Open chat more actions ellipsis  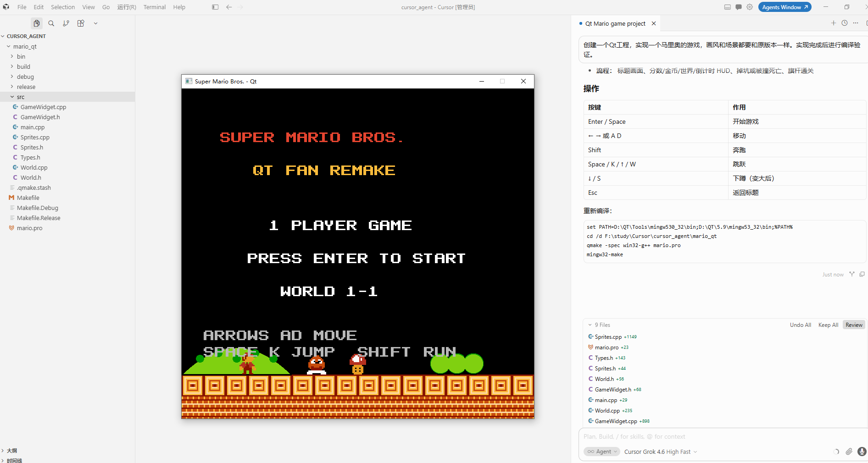tap(856, 23)
